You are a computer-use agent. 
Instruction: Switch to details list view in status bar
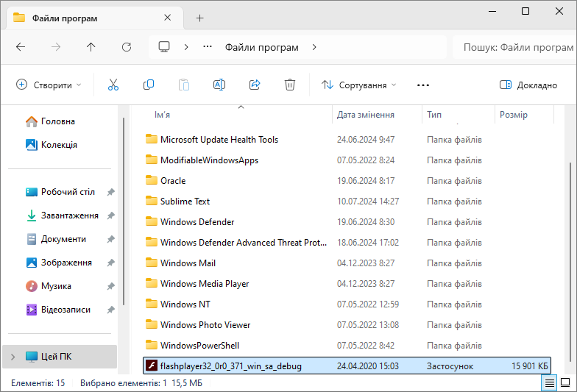549,383
